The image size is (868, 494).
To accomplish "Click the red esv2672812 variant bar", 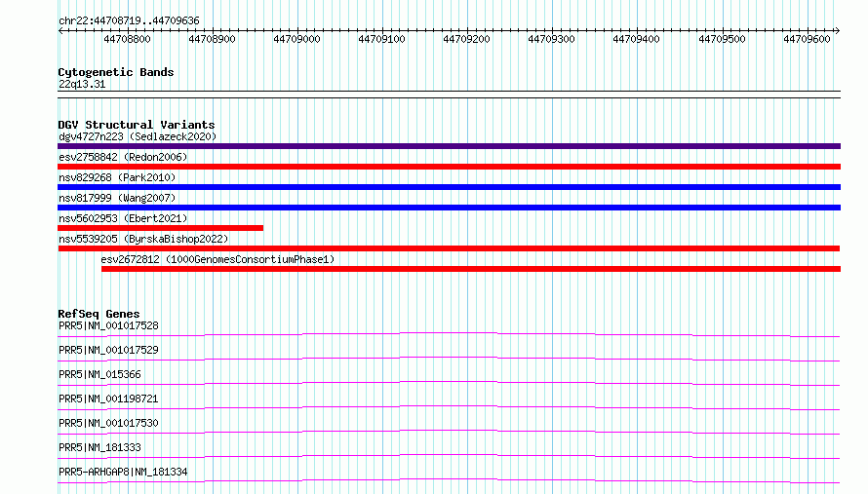I will 471,269.
